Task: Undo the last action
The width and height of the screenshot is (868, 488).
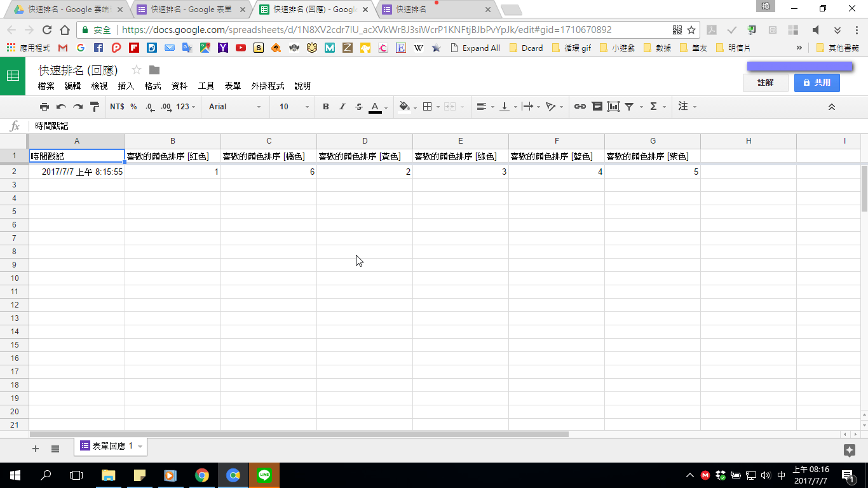Action: (61, 107)
